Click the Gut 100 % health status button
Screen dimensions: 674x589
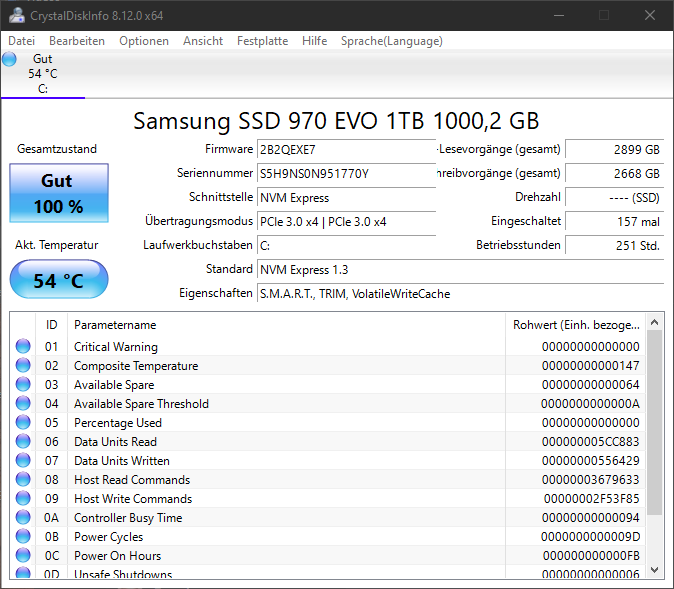pyautogui.click(x=59, y=193)
